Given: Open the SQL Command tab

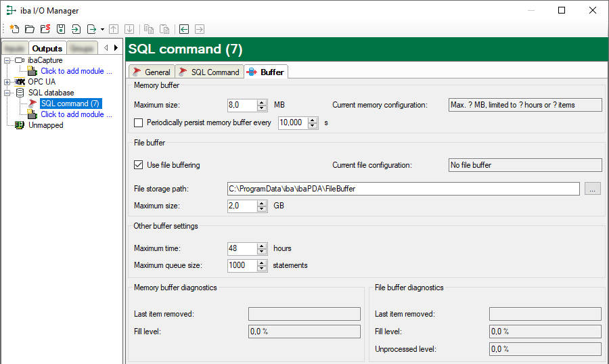Looking at the screenshot, I should (x=209, y=72).
